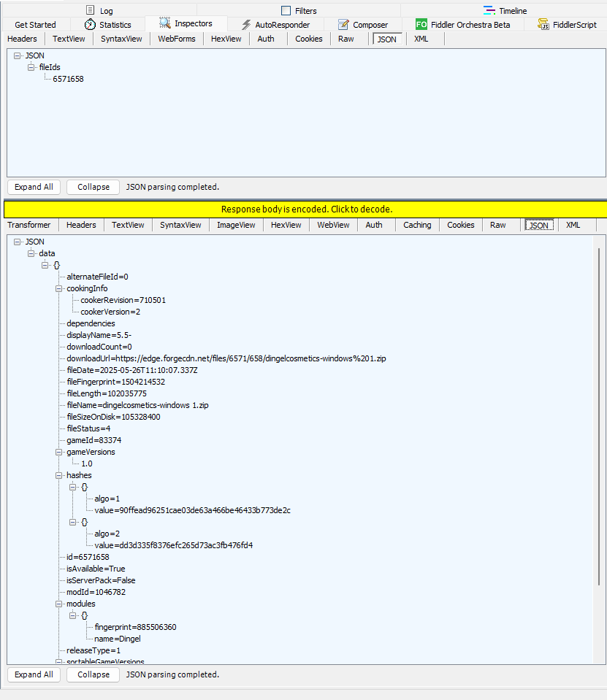Select the fileLength=102035775 entry
The image size is (607, 700).
click(107, 393)
